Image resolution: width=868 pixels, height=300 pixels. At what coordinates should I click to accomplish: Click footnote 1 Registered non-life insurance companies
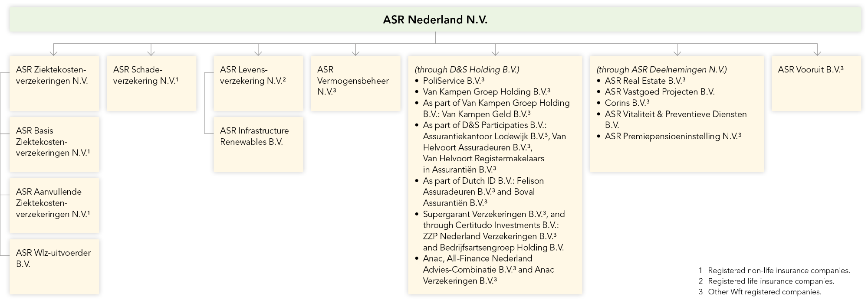[x=774, y=271]
